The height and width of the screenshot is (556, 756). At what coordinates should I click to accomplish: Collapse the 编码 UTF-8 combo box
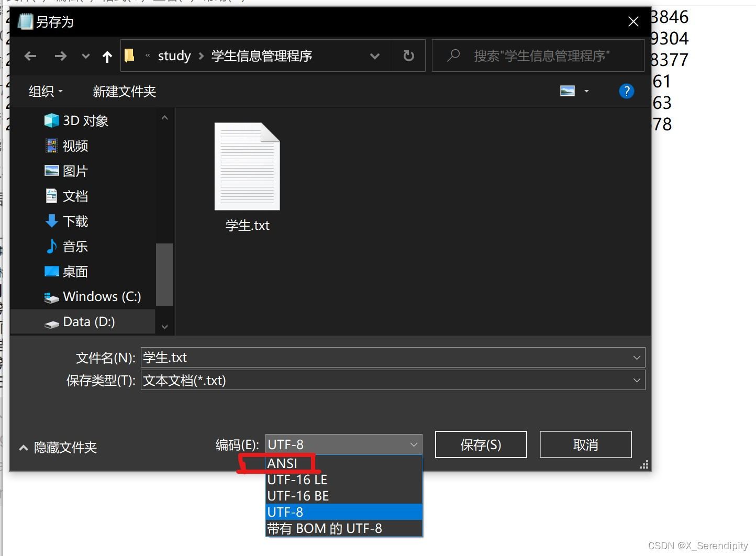(343, 444)
